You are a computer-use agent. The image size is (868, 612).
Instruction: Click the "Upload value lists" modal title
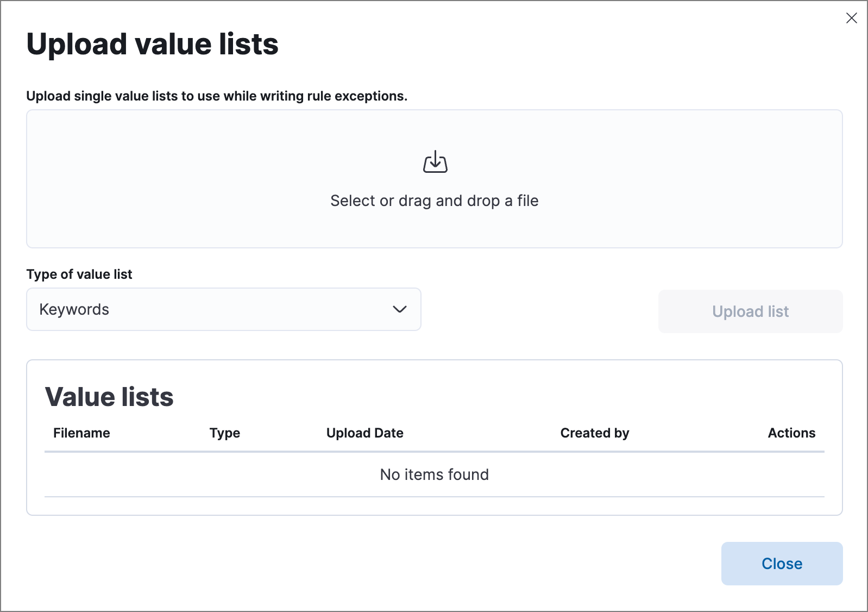pos(152,44)
